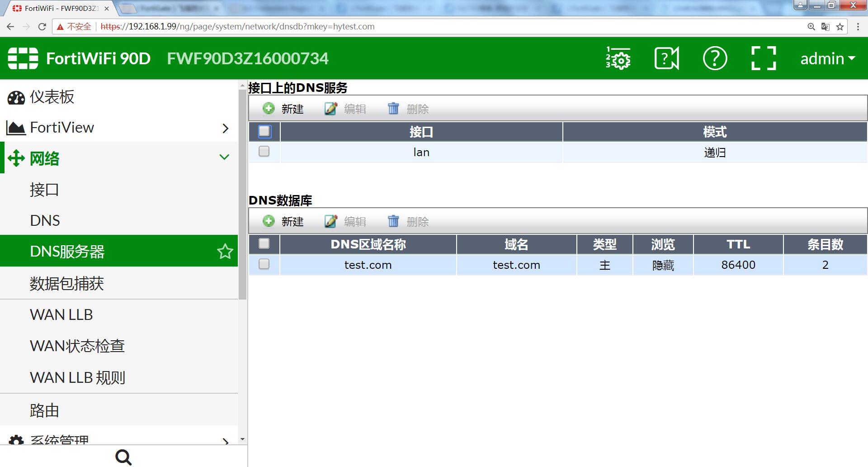Click pencil icon in DNS database toolbar
Screen dimensions: 868x467
coord(330,221)
